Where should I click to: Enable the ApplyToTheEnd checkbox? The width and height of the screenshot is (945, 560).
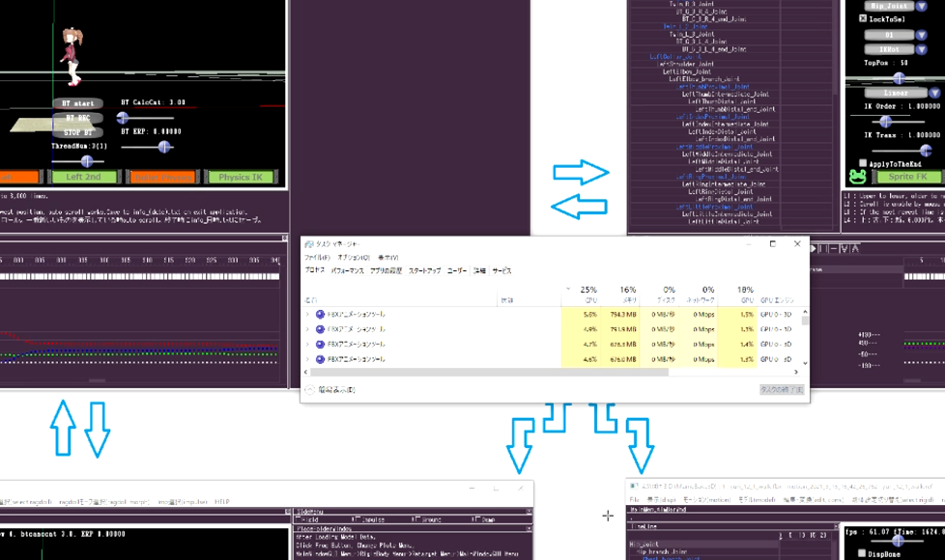[863, 163]
